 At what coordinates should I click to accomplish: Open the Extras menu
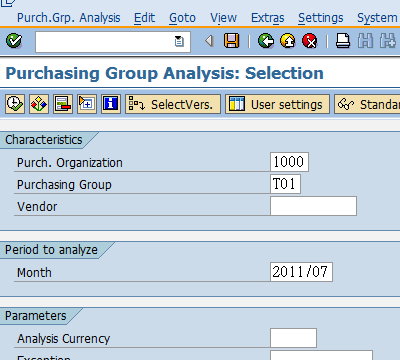pos(268,18)
